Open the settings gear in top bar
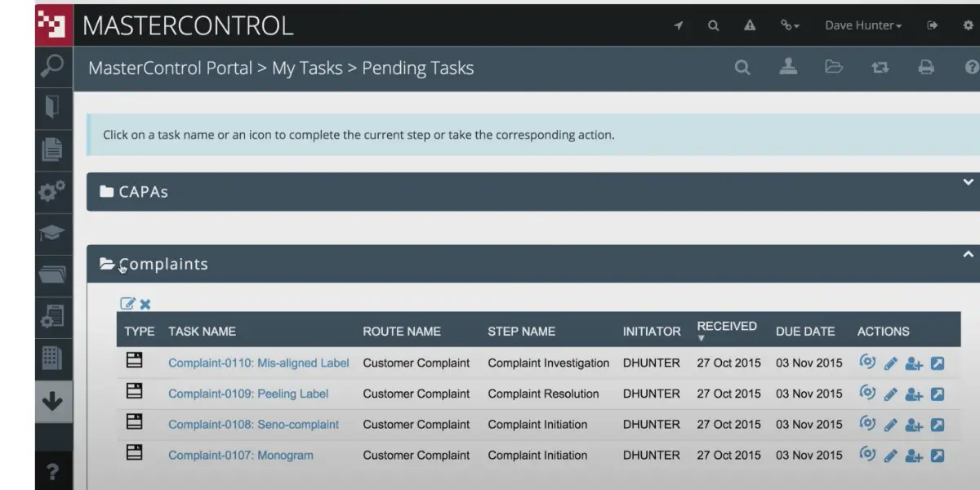 969,25
